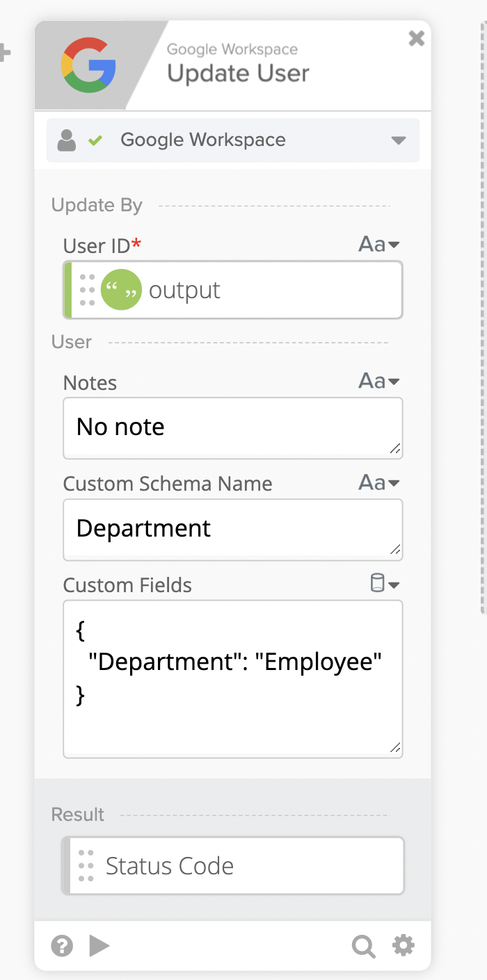
Task: Click the user account icon beside Google Workspace
Action: (x=67, y=140)
